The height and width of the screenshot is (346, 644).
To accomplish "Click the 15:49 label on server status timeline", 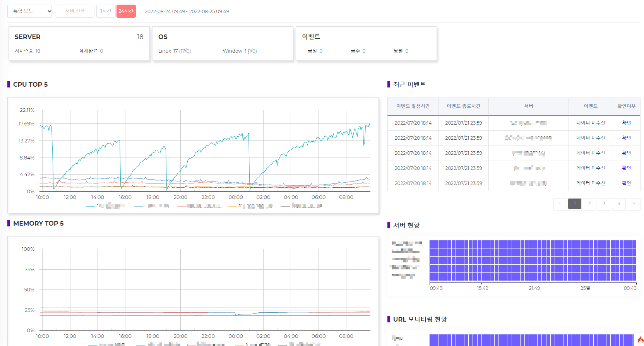I will (x=483, y=288).
